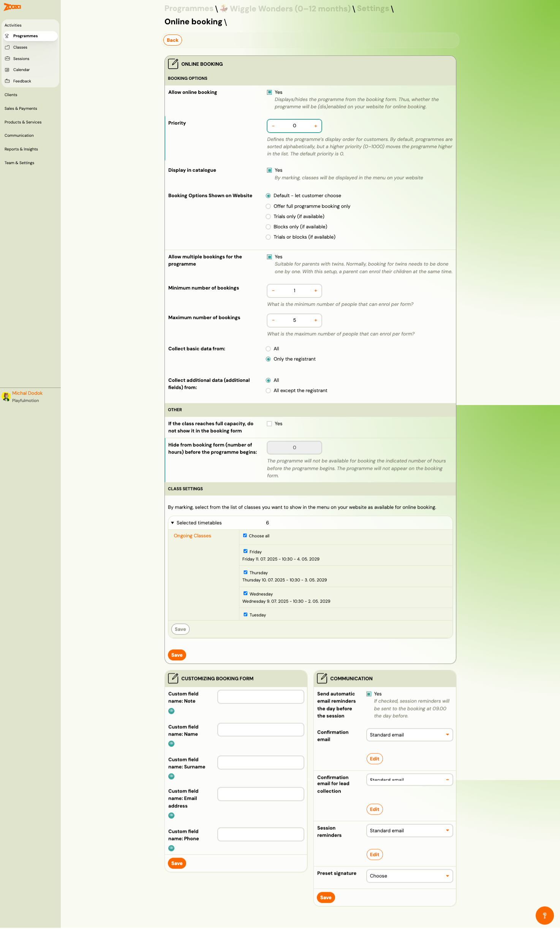Click the Wiggle Wonders programme emoji icon

[224, 8]
